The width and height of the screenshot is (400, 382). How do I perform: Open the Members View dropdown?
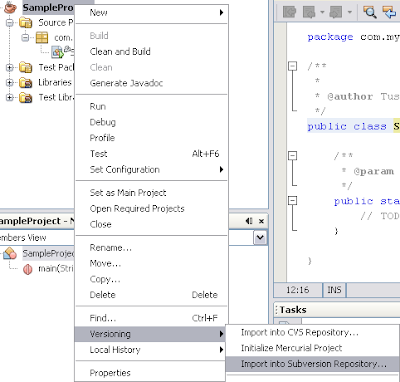coord(260,238)
